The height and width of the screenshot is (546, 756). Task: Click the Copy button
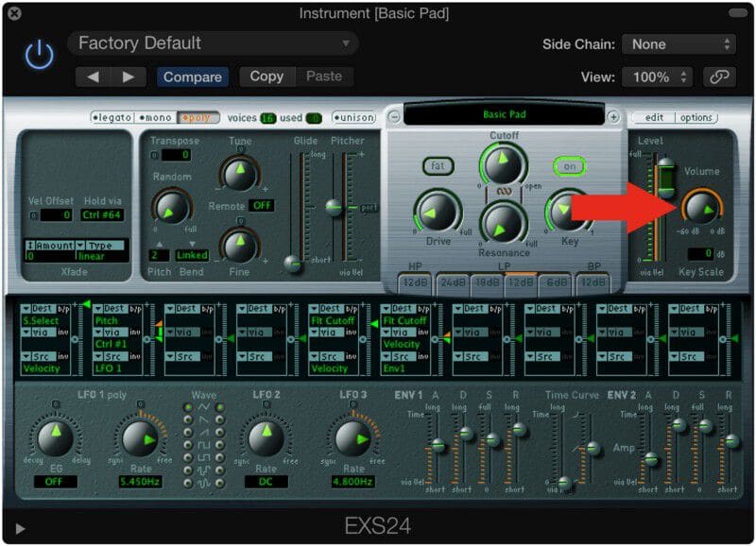point(266,77)
